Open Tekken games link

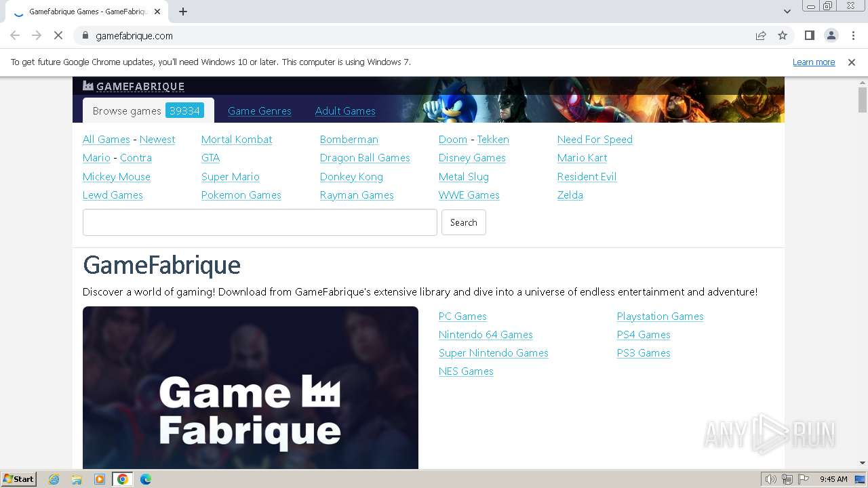click(x=493, y=140)
